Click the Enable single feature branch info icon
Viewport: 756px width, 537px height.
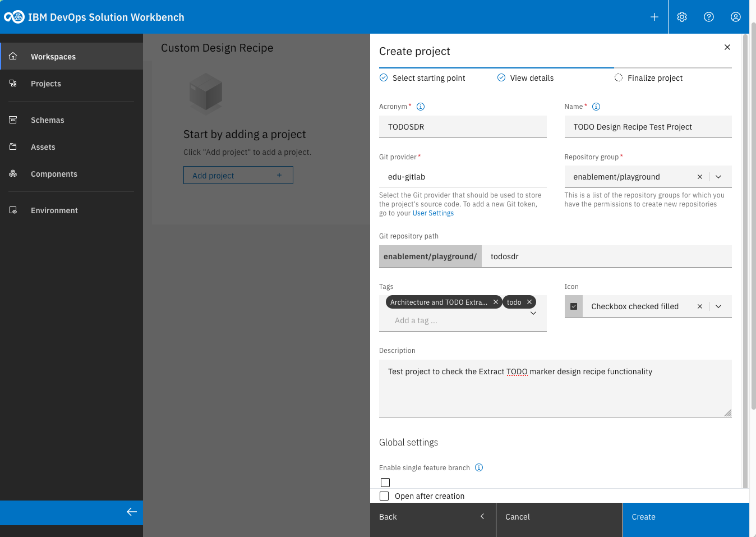click(479, 467)
